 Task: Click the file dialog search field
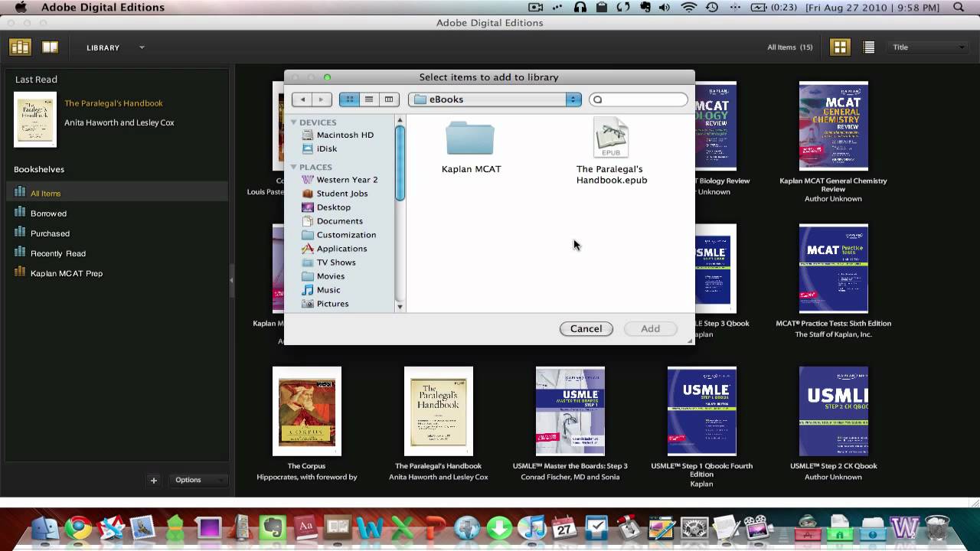click(639, 99)
